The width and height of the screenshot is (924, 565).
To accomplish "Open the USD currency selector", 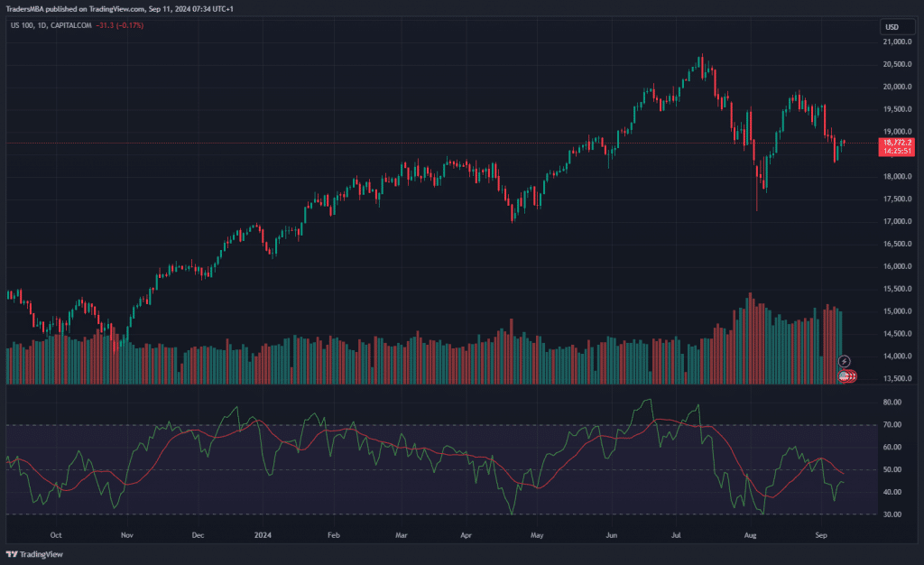I will [892, 25].
